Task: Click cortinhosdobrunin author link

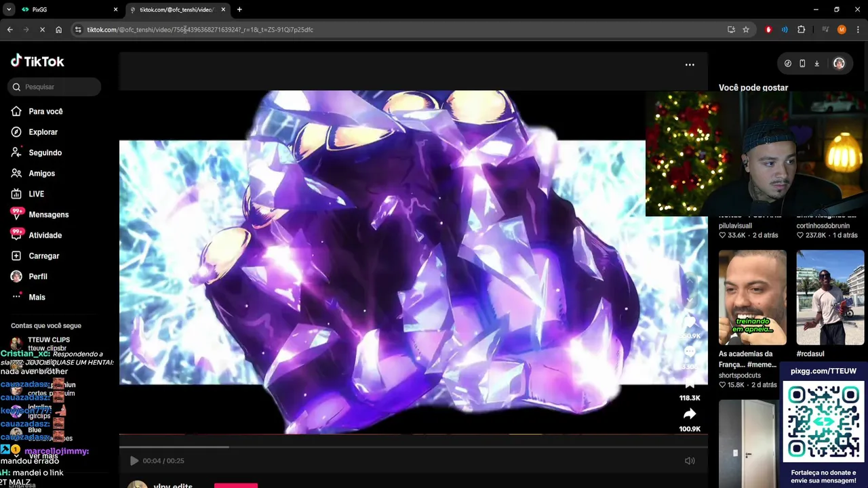Action: pos(823,226)
